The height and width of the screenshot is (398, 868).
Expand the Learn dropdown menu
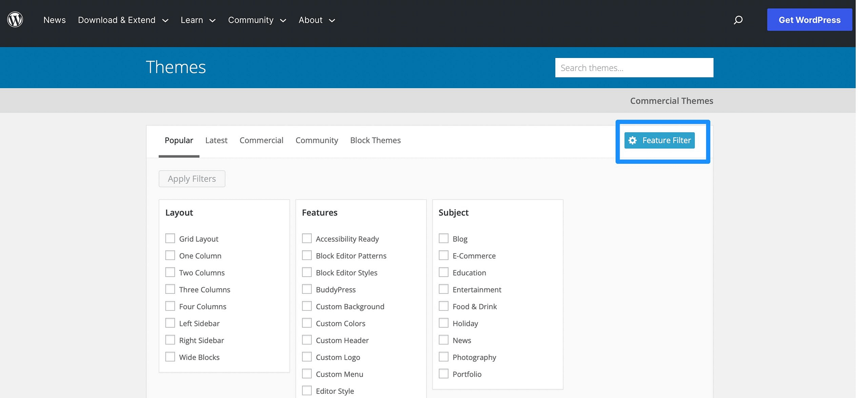(198, 20)
